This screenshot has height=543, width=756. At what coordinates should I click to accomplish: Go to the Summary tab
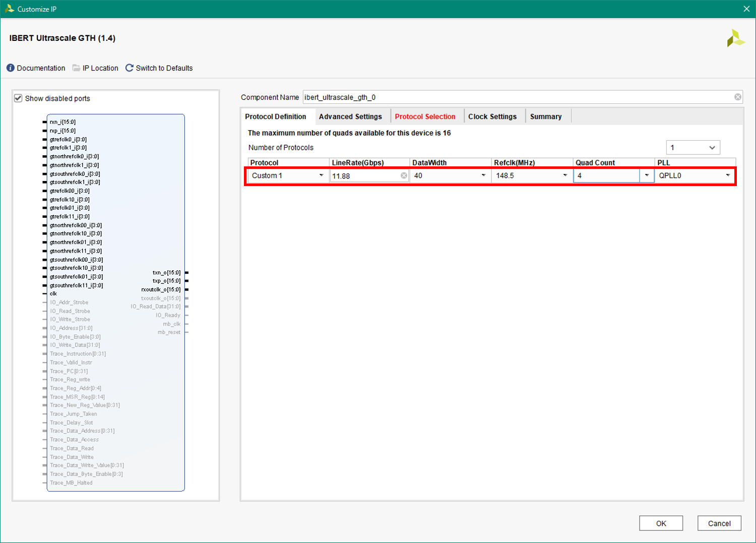[x=546, y=116]
